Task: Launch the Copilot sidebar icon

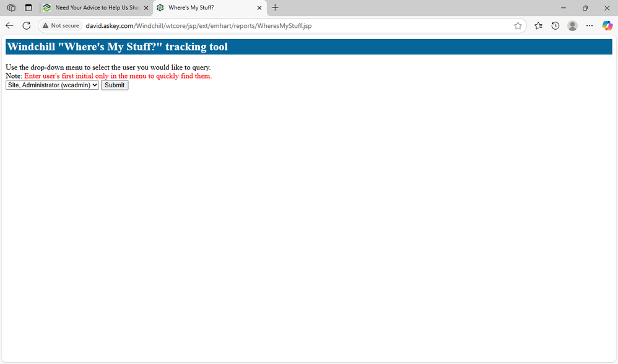Action: 607,25
